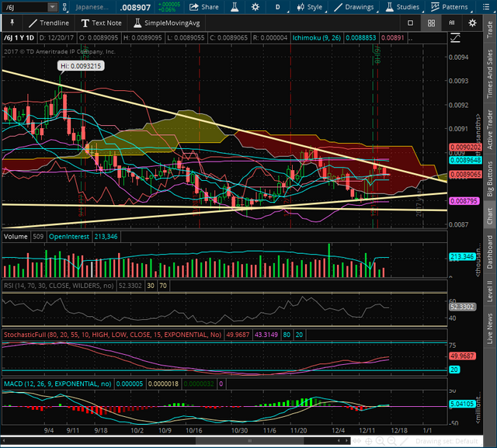497x448 pixels.
Task: Switch to the four-grid chart layout icon
Action: pos(431,23)
